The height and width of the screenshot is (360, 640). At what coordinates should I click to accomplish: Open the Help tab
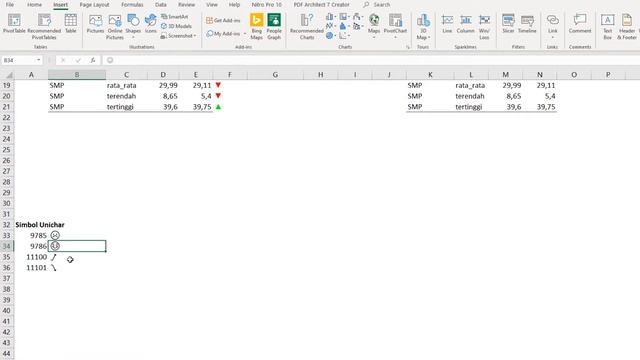tap(234, 4)
